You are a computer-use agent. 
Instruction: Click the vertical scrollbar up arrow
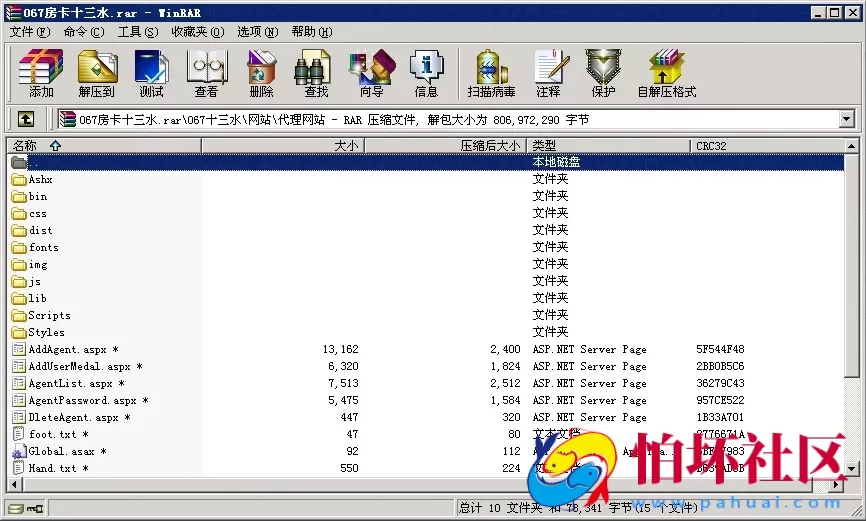(852, 146)
